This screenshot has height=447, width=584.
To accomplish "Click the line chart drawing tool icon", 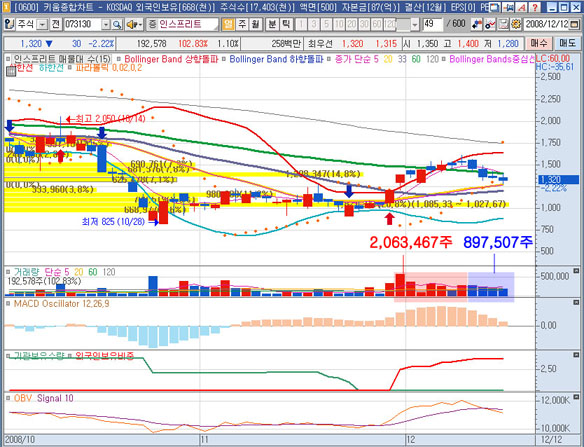I will pos(490,25).
